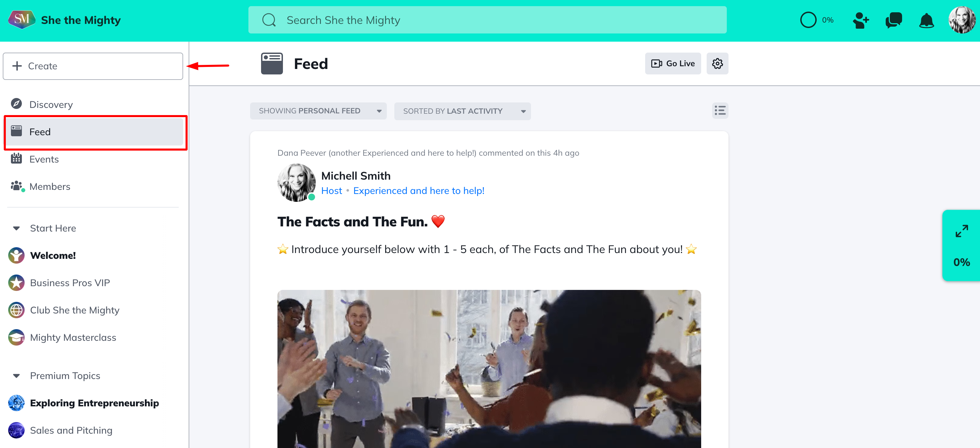Open the profile avatar in header
Image resolution: width=980 pixels, height=448 pixels.
pyautogui.click(x=961, y=20)
